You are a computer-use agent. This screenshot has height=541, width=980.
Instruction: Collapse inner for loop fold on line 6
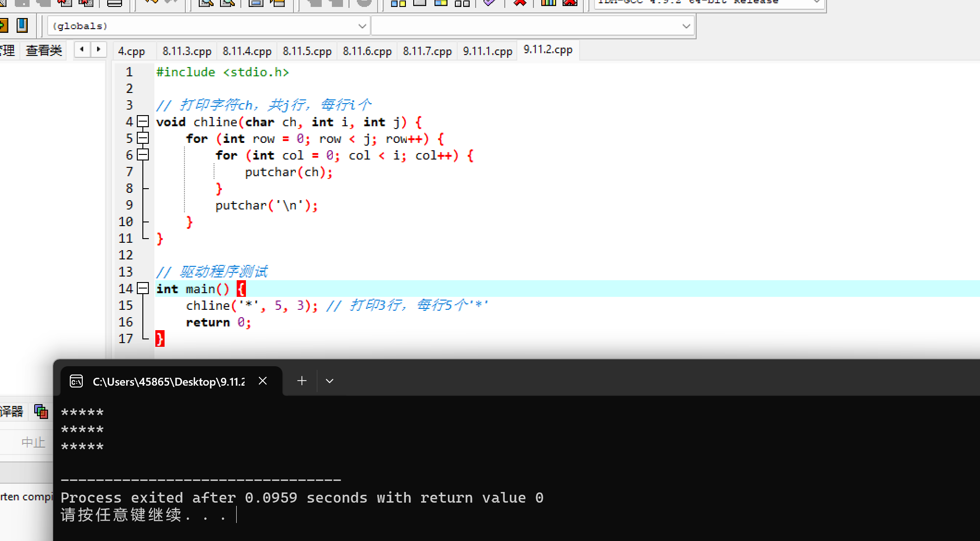[x=143, y=155]
